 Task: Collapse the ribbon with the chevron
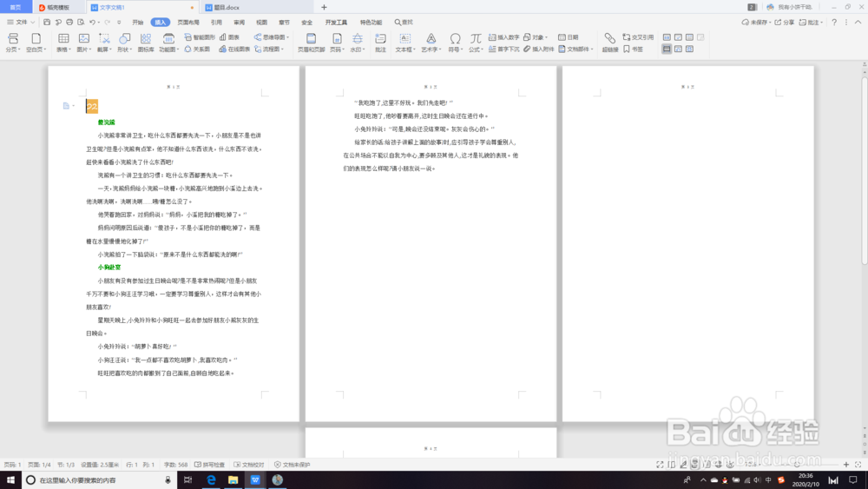858,23
